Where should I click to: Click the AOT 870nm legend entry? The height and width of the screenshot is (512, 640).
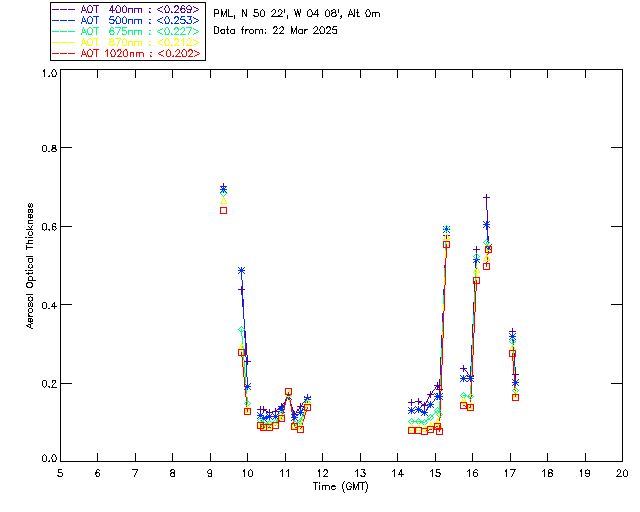tap(128, 42)
